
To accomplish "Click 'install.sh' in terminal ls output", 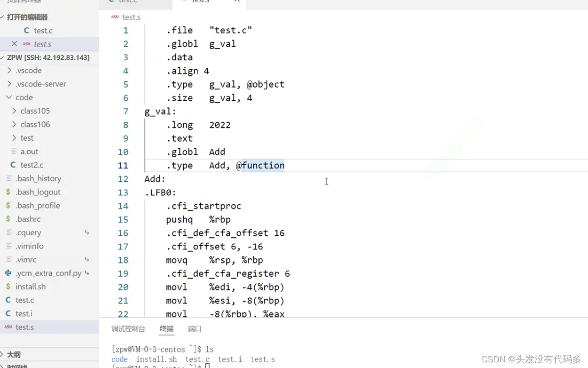I will 157,360.
